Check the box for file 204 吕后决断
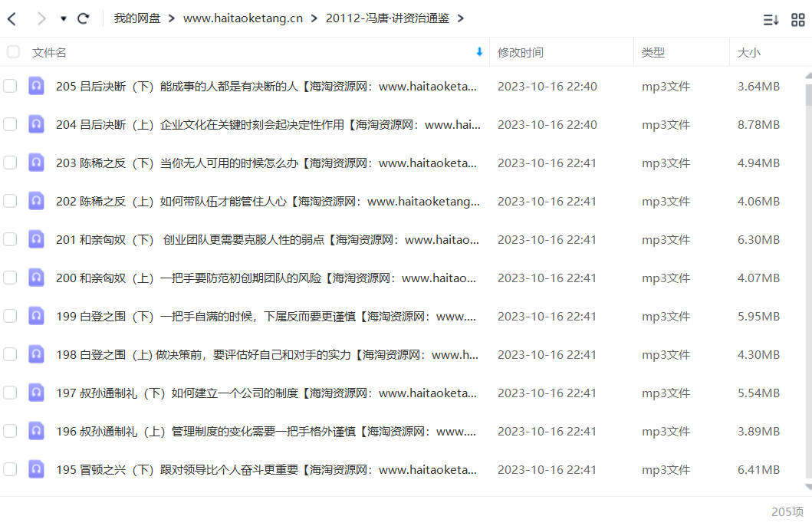The height and width of the screenshot is (526, 812). click(10, 124)
